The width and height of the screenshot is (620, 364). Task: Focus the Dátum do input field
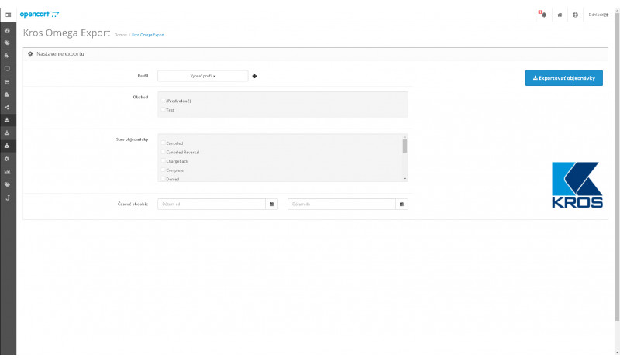342,204
